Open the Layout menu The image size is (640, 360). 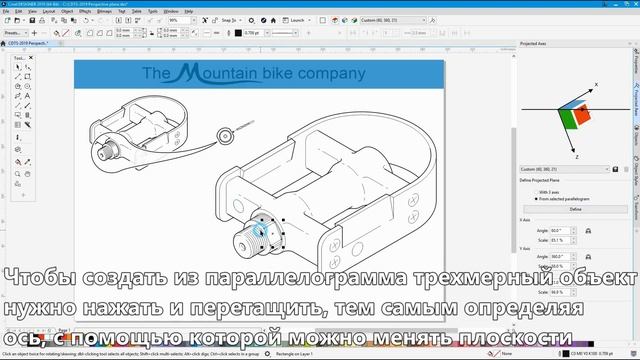(x=49, y=11)
